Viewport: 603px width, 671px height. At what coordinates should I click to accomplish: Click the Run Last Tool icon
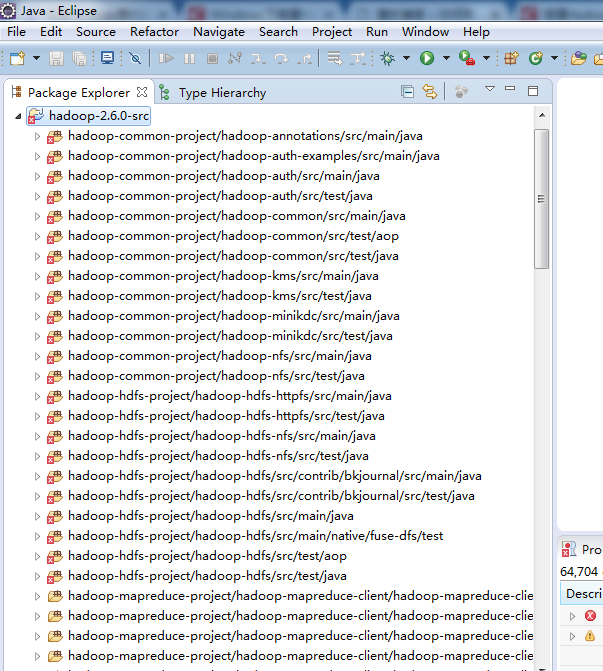pyautogui.click(x=466, y=58)
